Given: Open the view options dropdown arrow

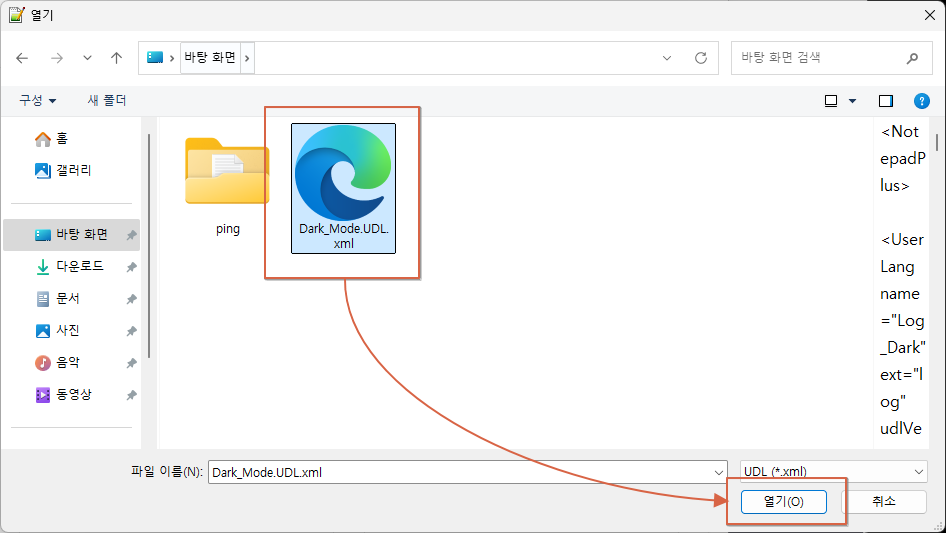Looking at the screenshot, I should tap(852, 101).
